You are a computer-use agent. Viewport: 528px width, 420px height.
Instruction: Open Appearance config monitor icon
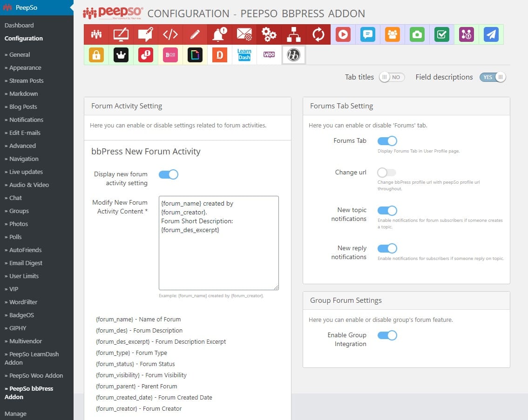click(x=121, y=34)
